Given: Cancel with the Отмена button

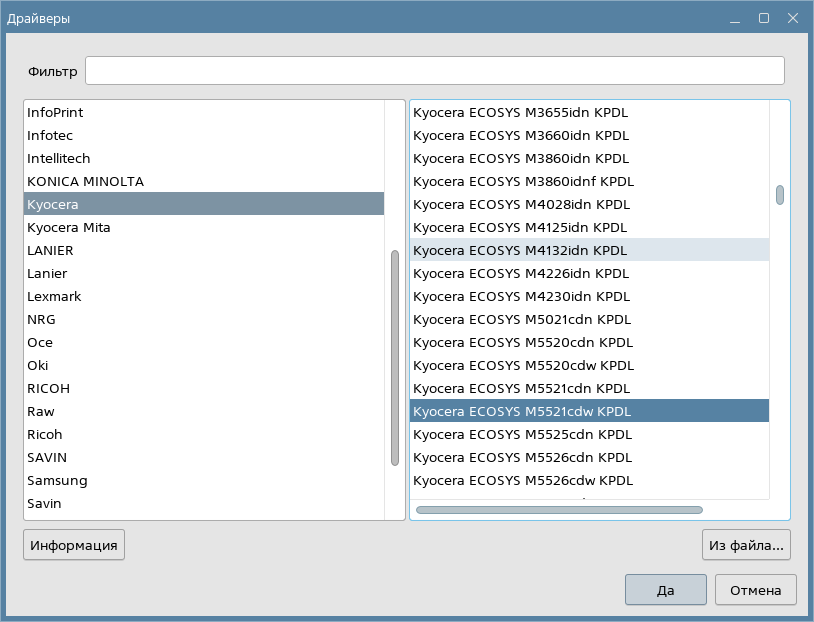Looking at the screenshot, I should 755,590.
